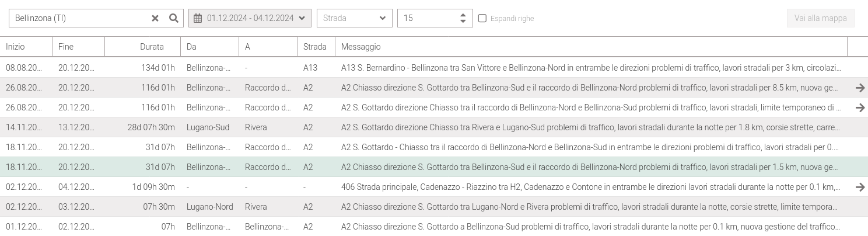Click the Messaggio column header
This screenshot has width=868, height=236.
(360, 47)
